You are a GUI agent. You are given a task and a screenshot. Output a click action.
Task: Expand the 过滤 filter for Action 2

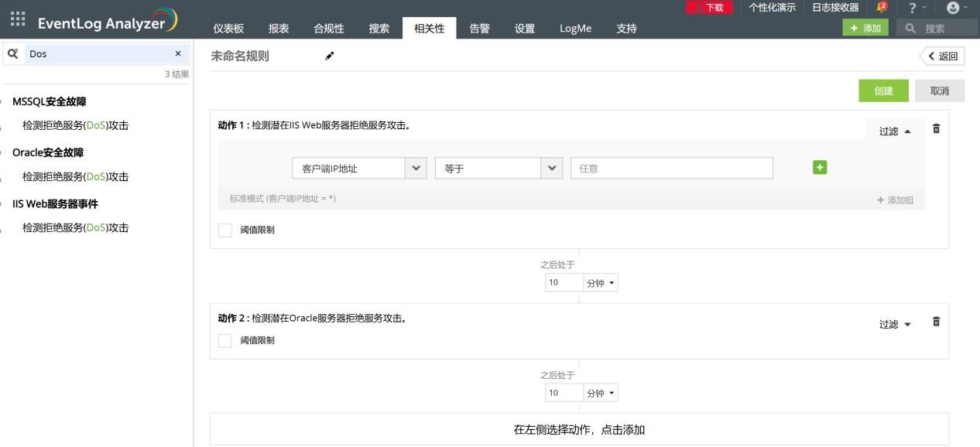tap(895, 325)
